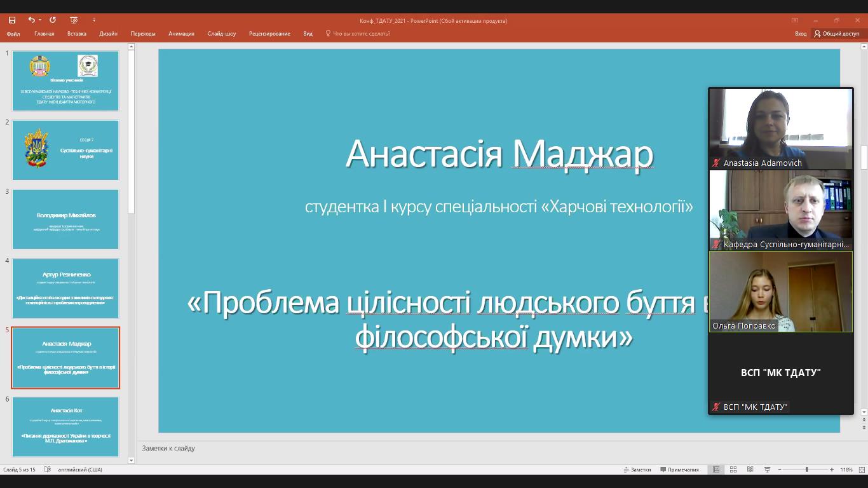Open the undo history dropdown arrow
The image size is (868, 488).
pos(39,20)
